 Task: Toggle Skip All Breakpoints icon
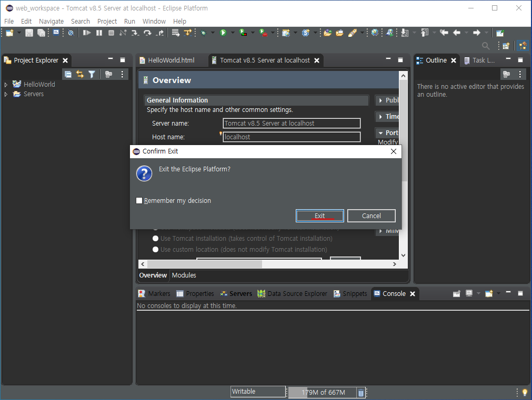[x=71, y=33]
